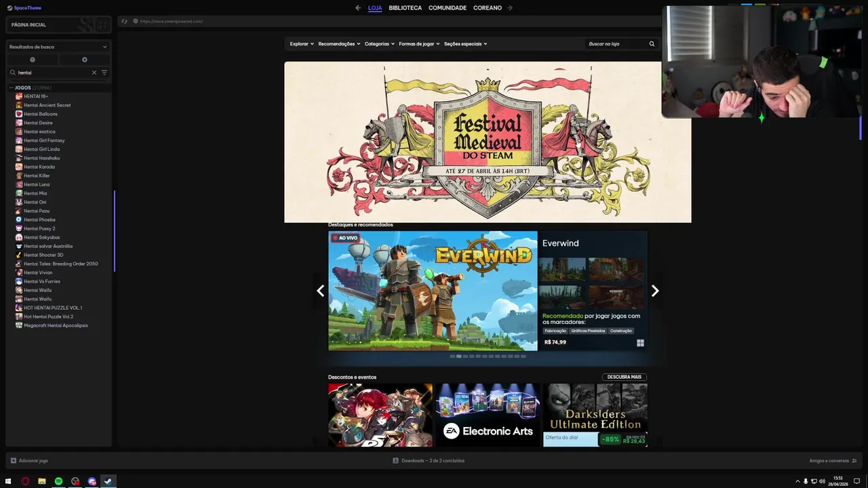Click the Steam logo next to SpaceTheme
This screenshot has width=868, height=488.
[9, 8]
